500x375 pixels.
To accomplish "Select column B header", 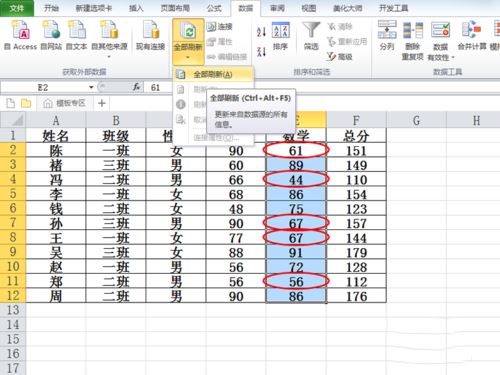I will (116, 120).
